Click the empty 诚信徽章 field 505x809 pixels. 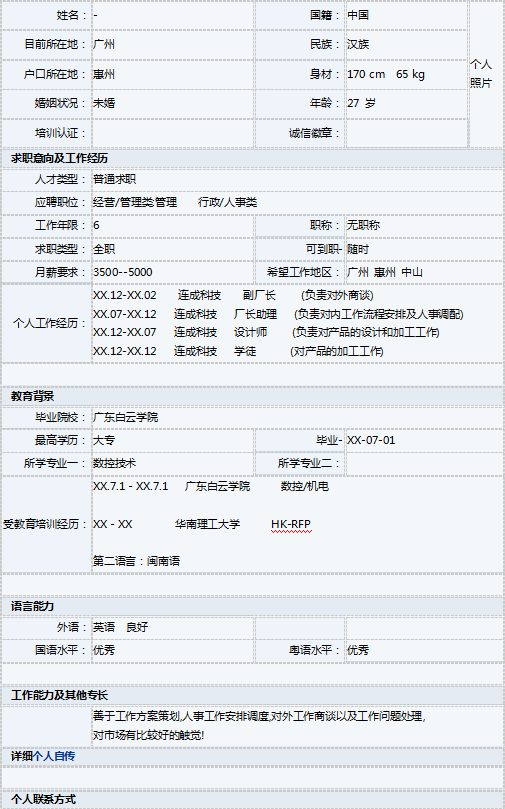click(406, 133)
